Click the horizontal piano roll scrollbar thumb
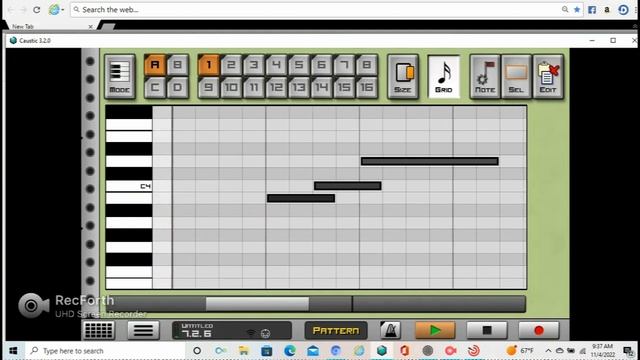 tap(257, 304)
